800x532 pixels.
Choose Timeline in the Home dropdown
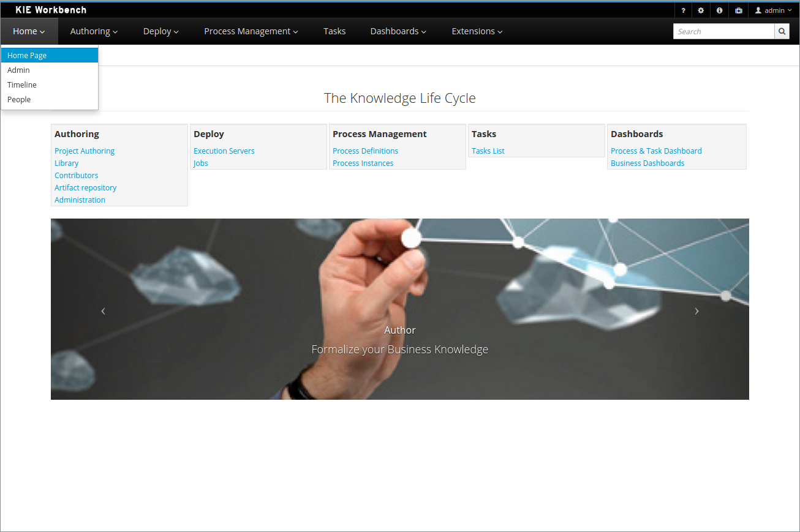click(22, 84)
